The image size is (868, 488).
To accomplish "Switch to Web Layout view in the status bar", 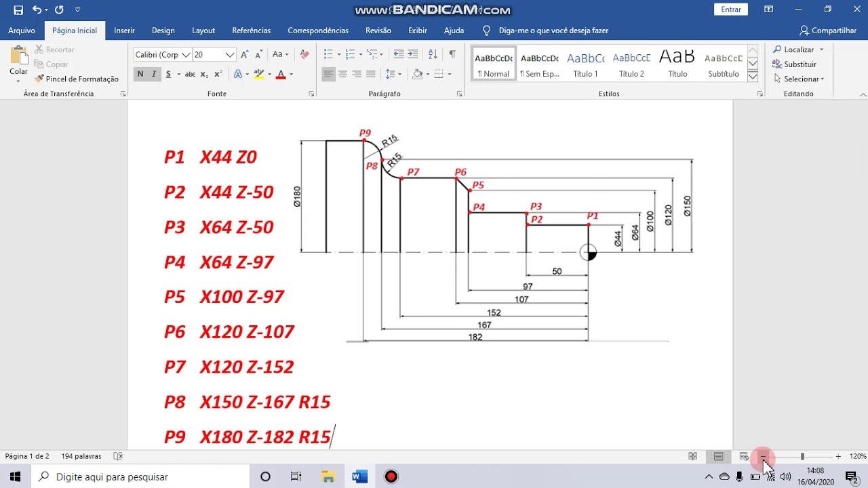I will pyautogui.click(x=744, y=456).
